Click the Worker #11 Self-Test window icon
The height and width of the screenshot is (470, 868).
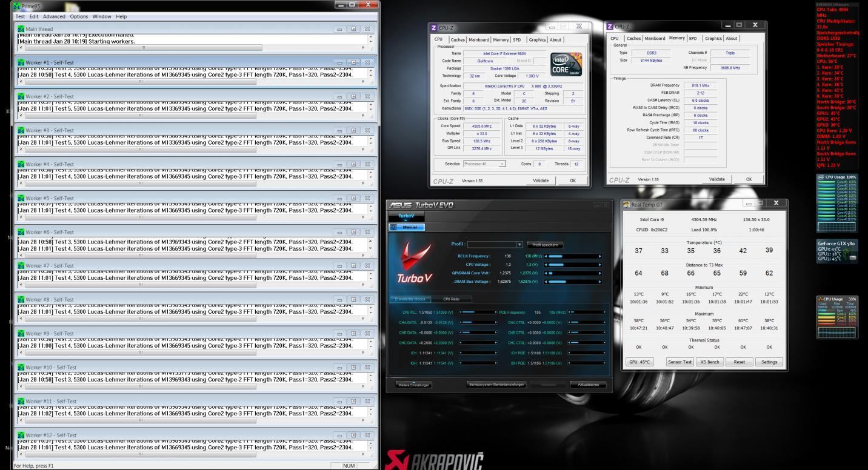coord(22,402)
